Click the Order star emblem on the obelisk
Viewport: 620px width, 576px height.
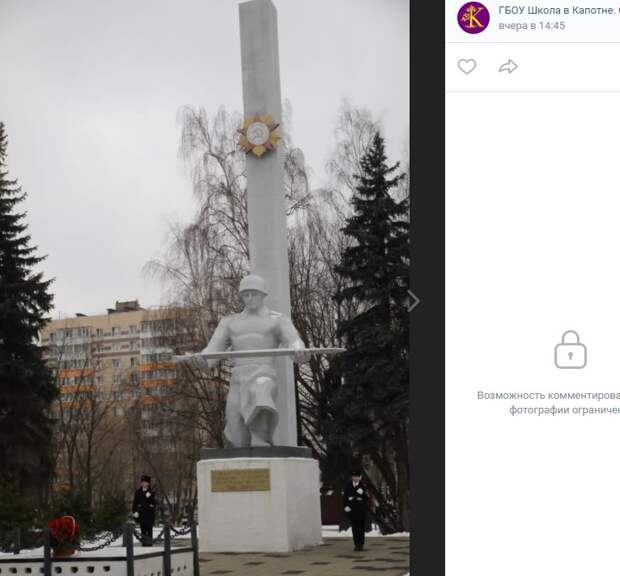point(259,135)
